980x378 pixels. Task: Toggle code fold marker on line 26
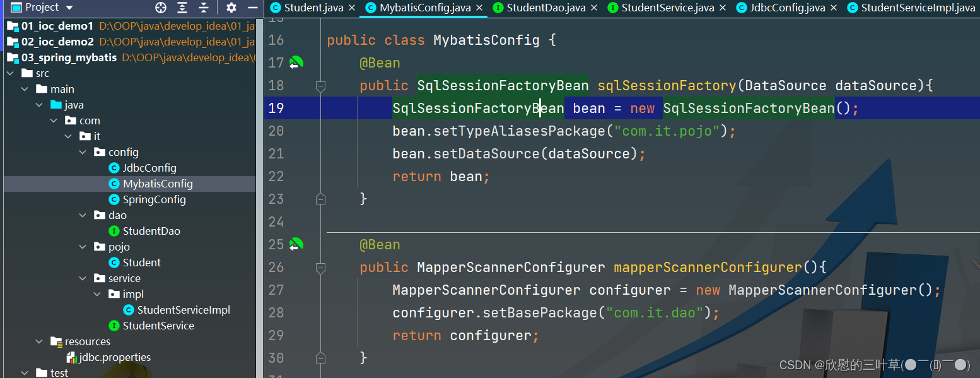pyautogui.click(x=320, y=268)
